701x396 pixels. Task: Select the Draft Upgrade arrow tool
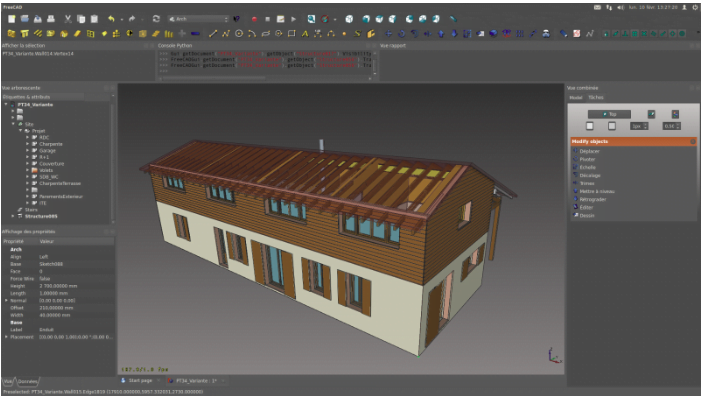(441, 34)
